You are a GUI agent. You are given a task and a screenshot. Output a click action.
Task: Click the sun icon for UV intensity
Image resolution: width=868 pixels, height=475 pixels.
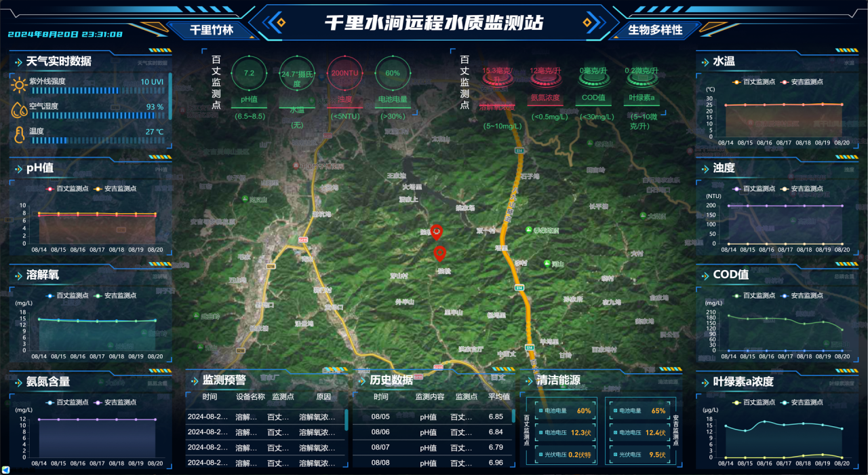(19, 85)
